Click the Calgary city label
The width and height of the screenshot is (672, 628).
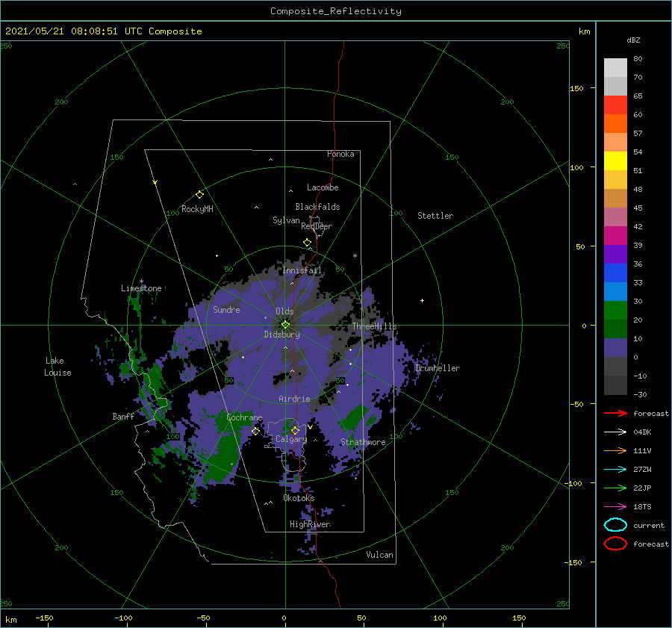click(291, 439)
